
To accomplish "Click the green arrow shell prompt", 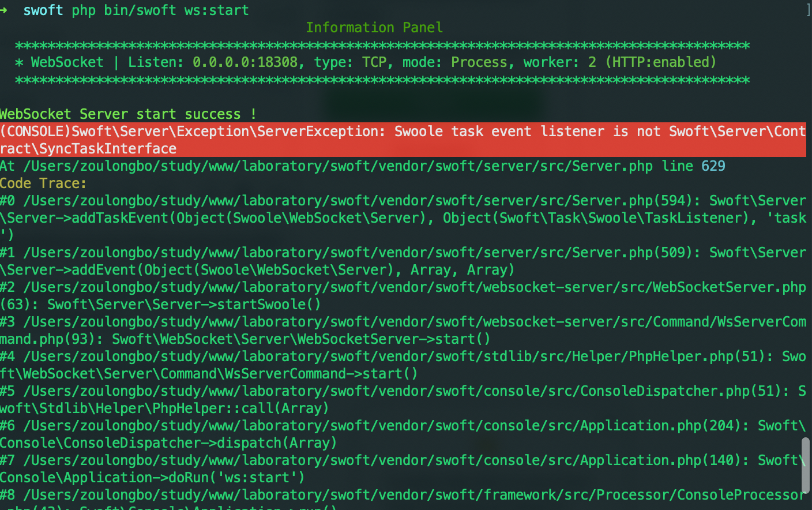I will click(x=5, y=10).
